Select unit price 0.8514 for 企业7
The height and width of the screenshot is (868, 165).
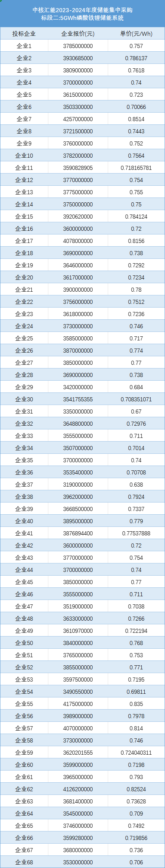(x=136, y=119)
